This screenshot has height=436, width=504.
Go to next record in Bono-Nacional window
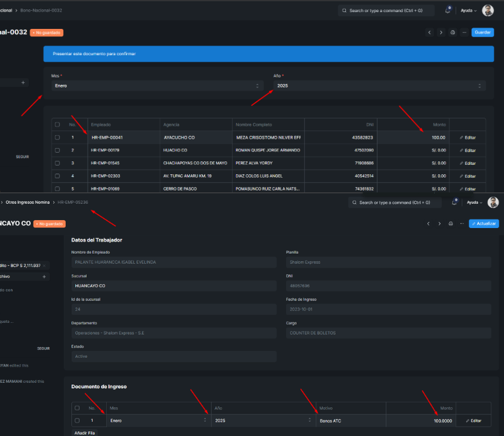(441, 32)
